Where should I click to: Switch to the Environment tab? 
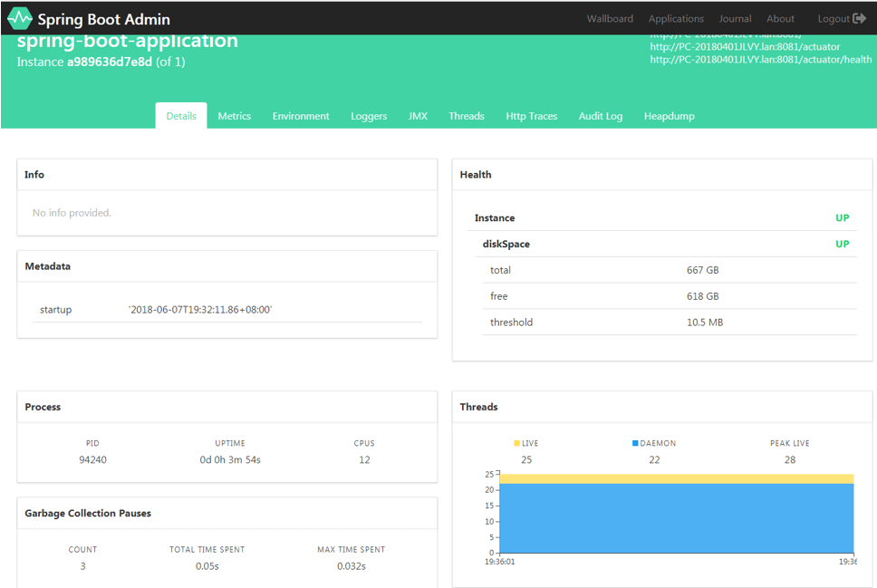coord(301,116)
